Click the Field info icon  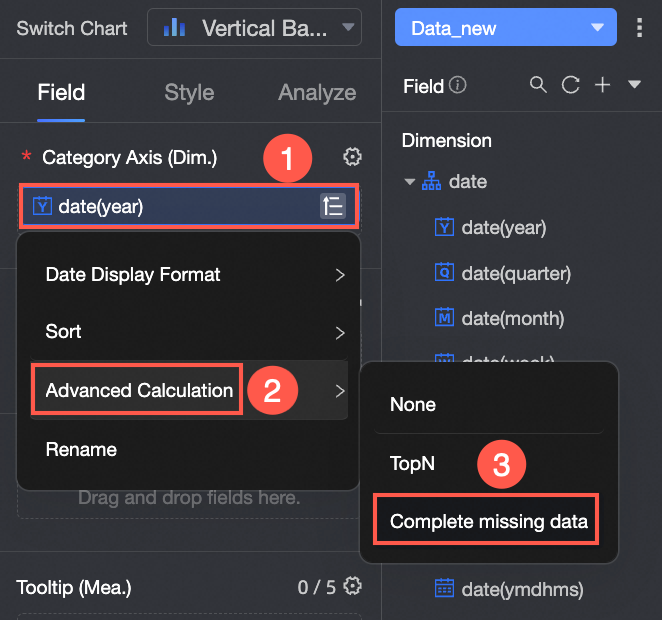point(458,86)
